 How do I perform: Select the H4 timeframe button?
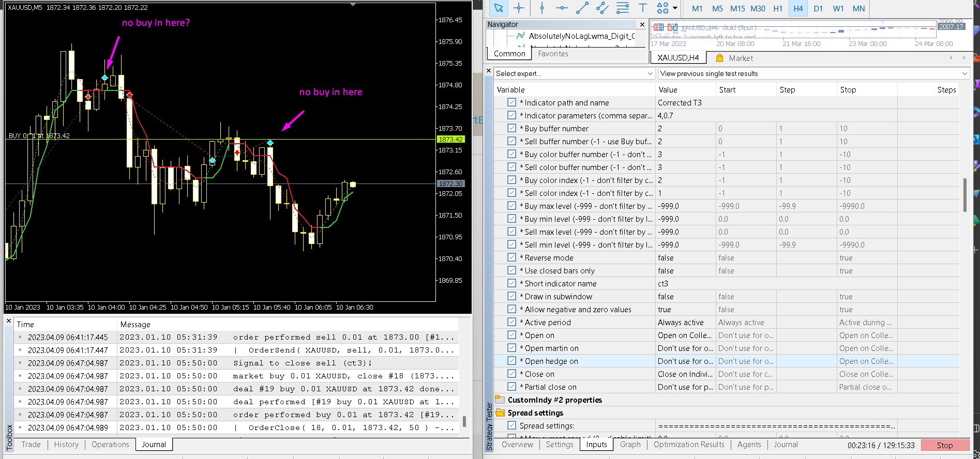click(798, 9)
